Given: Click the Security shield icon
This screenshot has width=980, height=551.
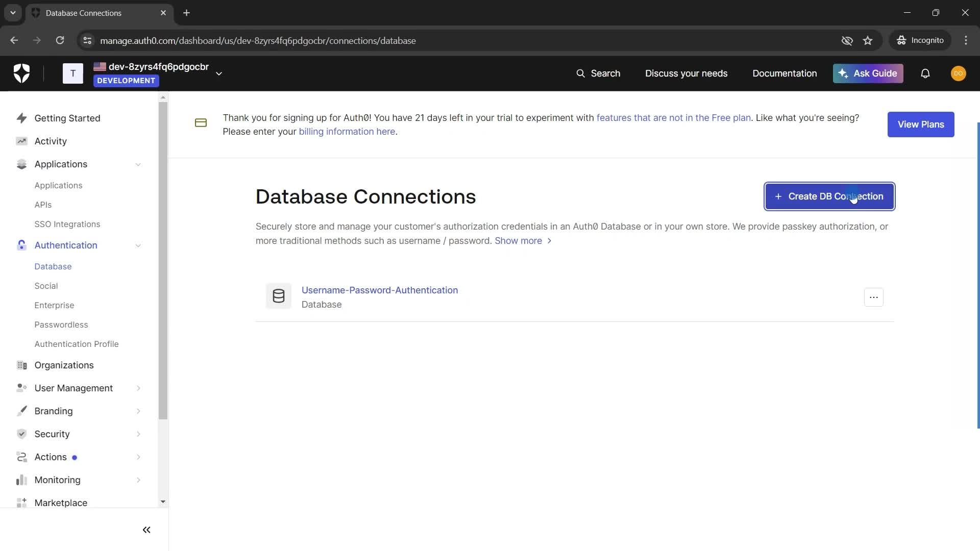Looking at the screenshot, I should pyautogui.click(x=21, y=434).
